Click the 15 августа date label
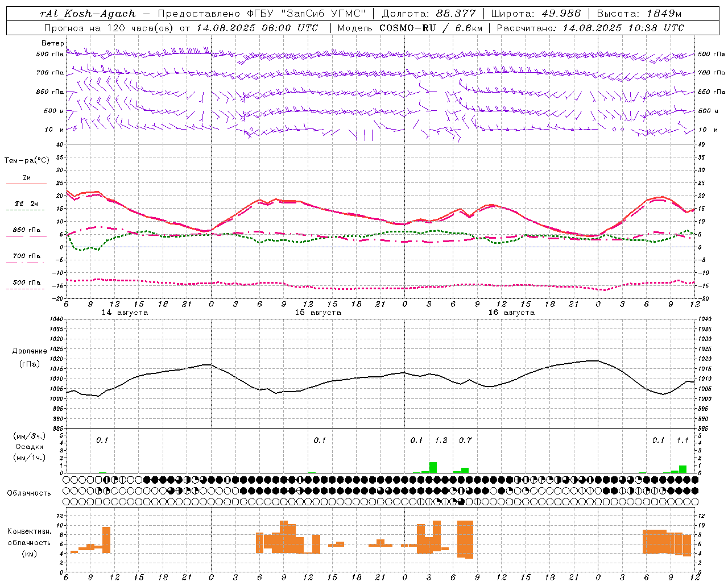 [x=318, y=313]
